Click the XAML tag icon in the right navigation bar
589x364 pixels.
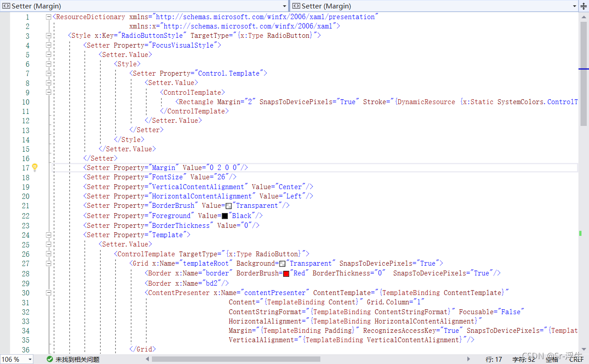(295, 6)
